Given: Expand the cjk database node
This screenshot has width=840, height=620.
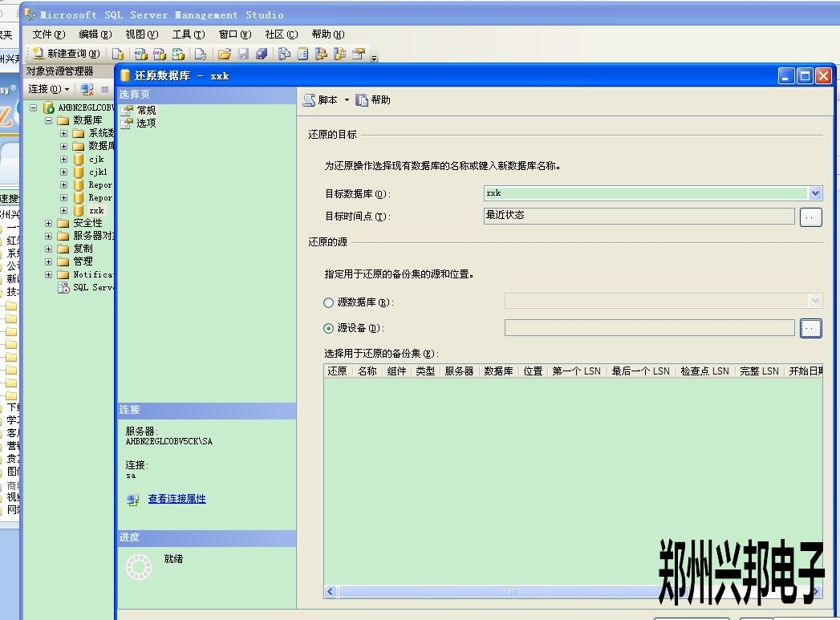Looking at the screenshot, I should pos(63,159).
